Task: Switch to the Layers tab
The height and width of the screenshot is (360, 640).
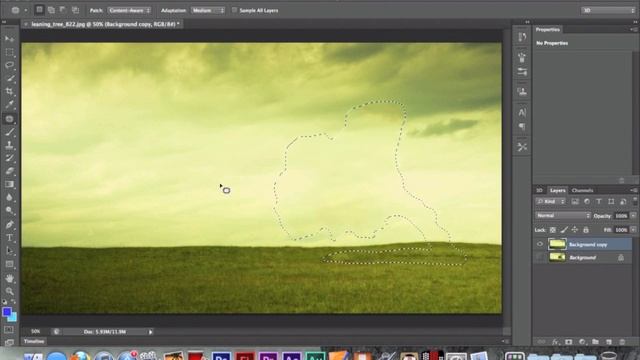Action: click(557, 191)
